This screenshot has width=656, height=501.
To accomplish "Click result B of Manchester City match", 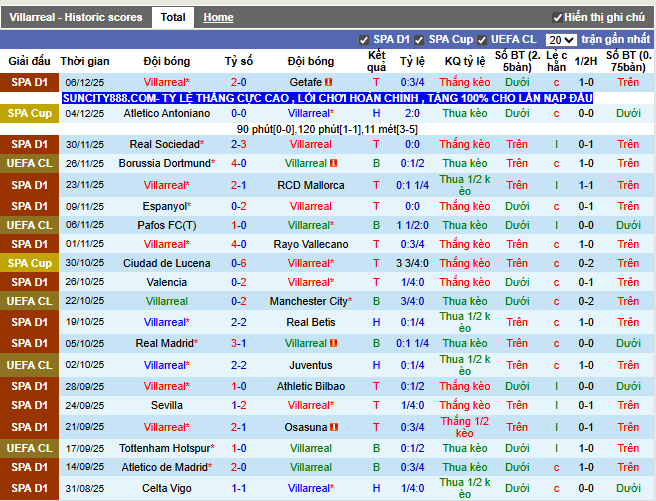I will [377, 302].
